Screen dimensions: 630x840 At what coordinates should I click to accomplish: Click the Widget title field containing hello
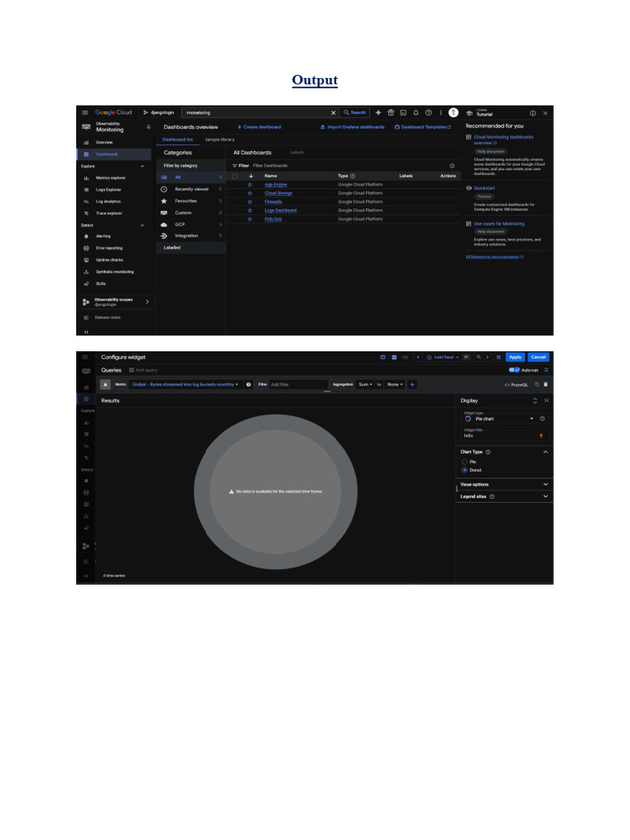[504, 434]
